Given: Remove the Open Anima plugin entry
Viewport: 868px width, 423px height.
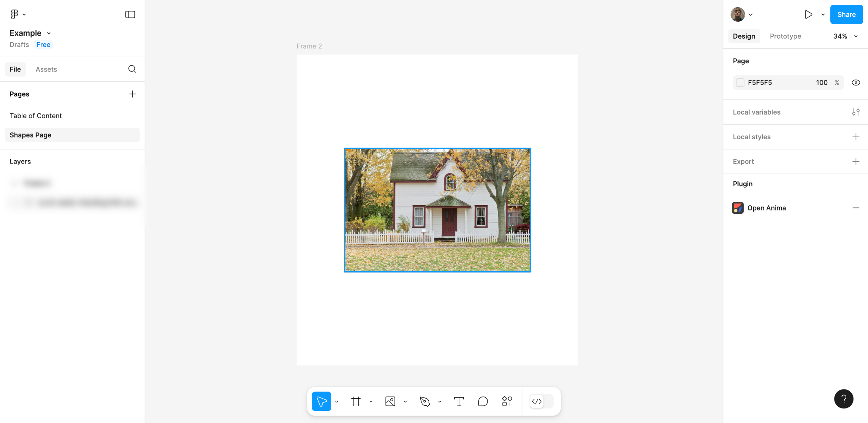Looking at the screenshot, I should [855, 208].
